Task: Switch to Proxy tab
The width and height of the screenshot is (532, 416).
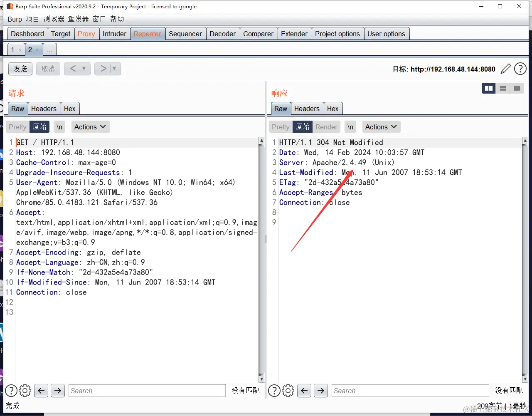Action: coord(86,34)
